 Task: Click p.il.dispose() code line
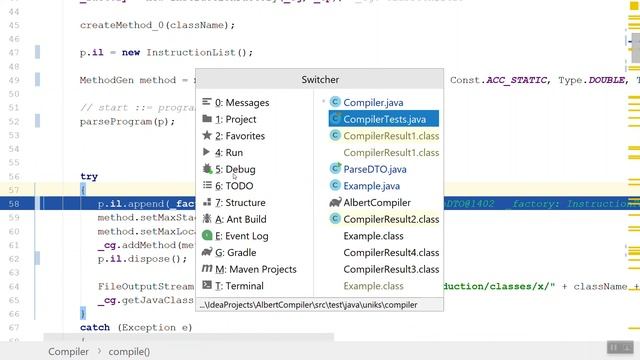coord(142,259)
